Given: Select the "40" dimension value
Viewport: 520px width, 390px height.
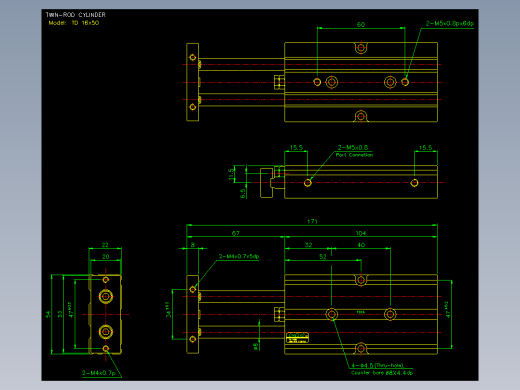Looking at the screenshot, I should tap(361, 245).
